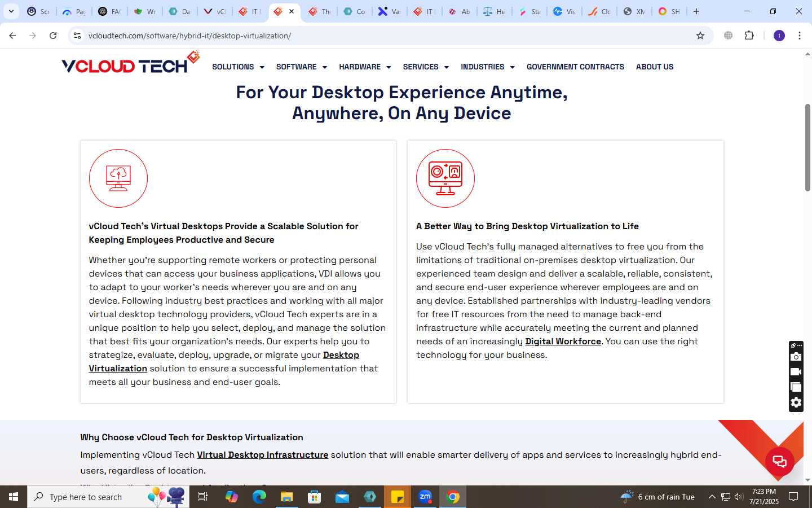Open the settings gear in side widget
The width and height of the screenshot is (812, 508).
click(x=796, y=402)
